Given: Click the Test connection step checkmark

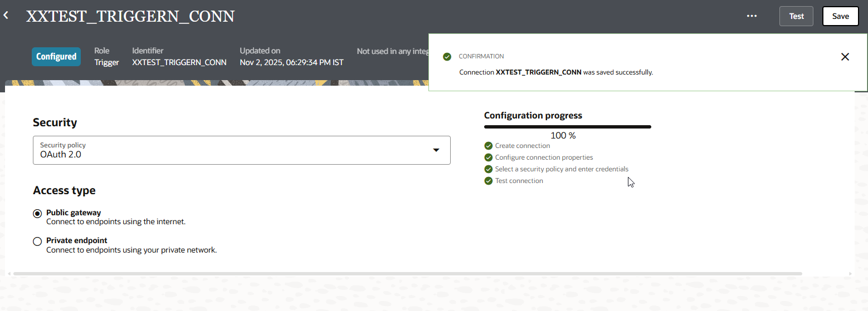Looking at the screenshot, I should pos(489,181).
